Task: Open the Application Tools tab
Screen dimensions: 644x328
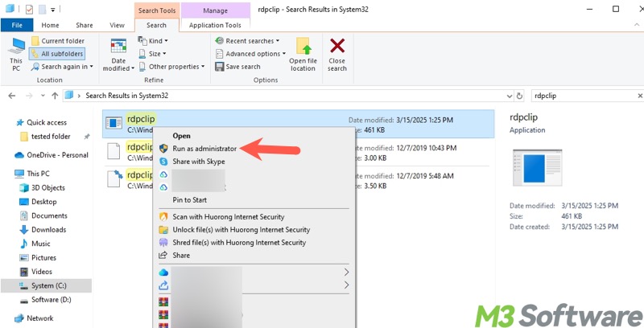Action: point(215,25)
